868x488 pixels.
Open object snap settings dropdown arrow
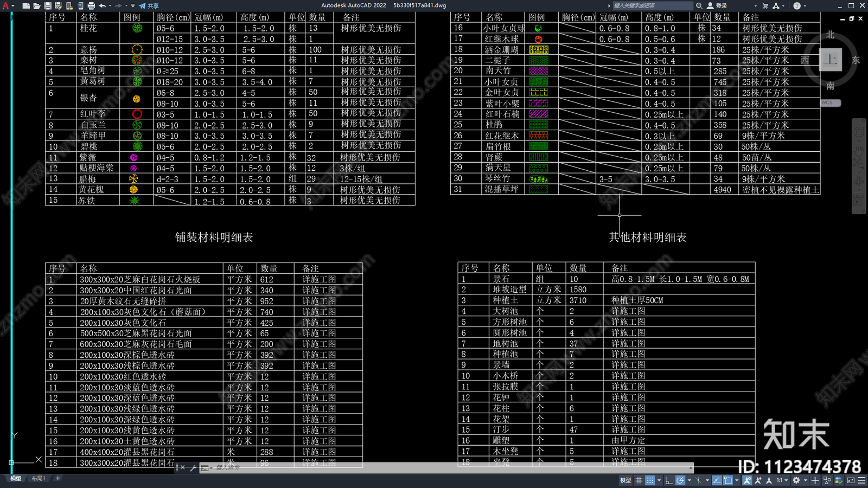coord(737,480)
